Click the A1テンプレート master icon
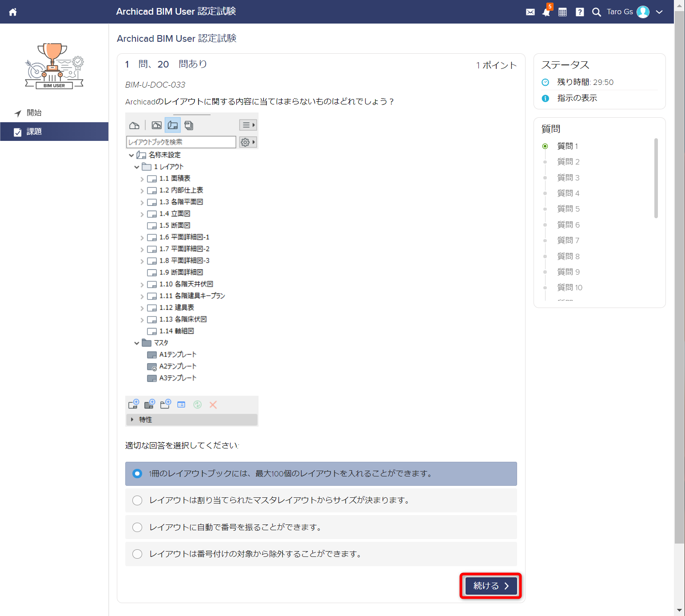Viewport: 685px width, 616px height. 152,355
